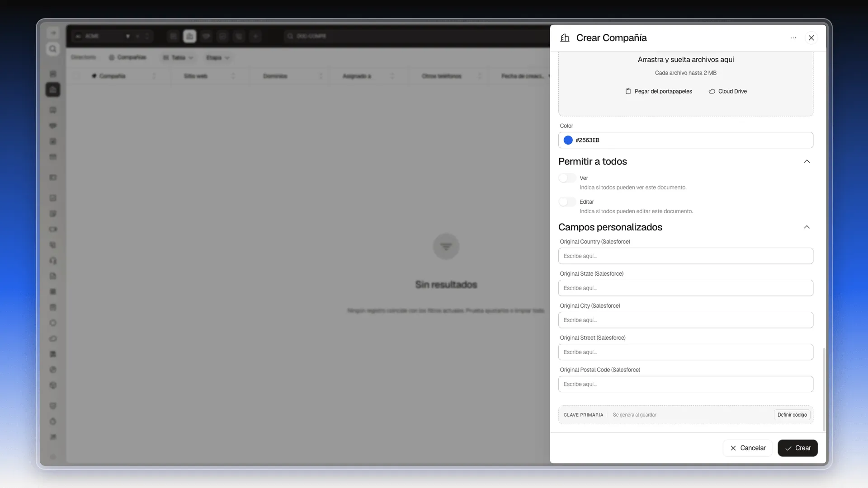The image size is (868, 488).
Task: Collapse the Permitir a todos section
Action: coord(807,161)
